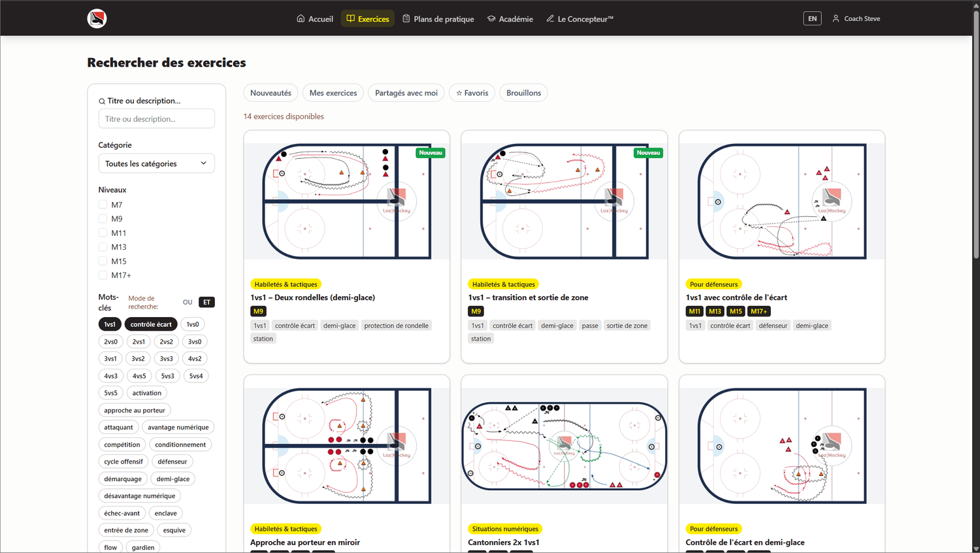Go to Plans de pratique
Screen dimensions: 980x553
click(438, 18)
